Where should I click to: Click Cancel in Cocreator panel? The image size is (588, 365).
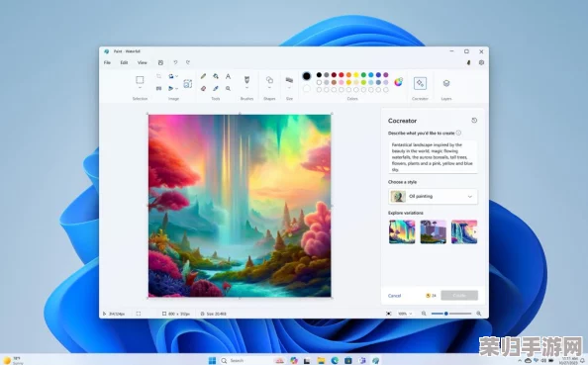pos(395,296)
